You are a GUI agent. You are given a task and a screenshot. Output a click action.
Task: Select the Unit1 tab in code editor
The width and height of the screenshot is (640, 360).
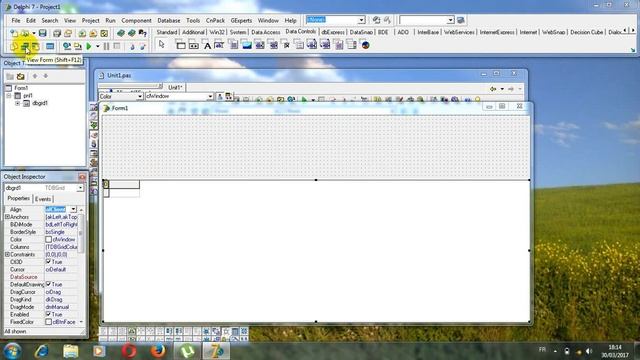click(x=175, y=87)
